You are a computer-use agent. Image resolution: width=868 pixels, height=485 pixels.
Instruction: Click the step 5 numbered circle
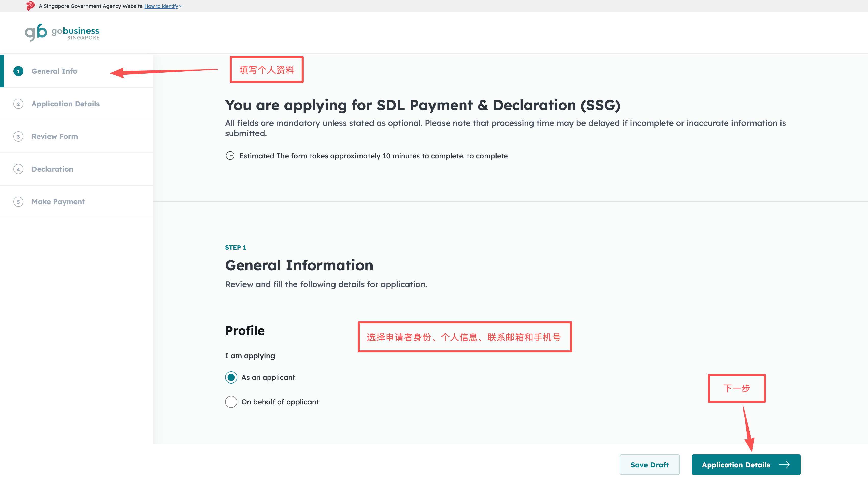18,201
